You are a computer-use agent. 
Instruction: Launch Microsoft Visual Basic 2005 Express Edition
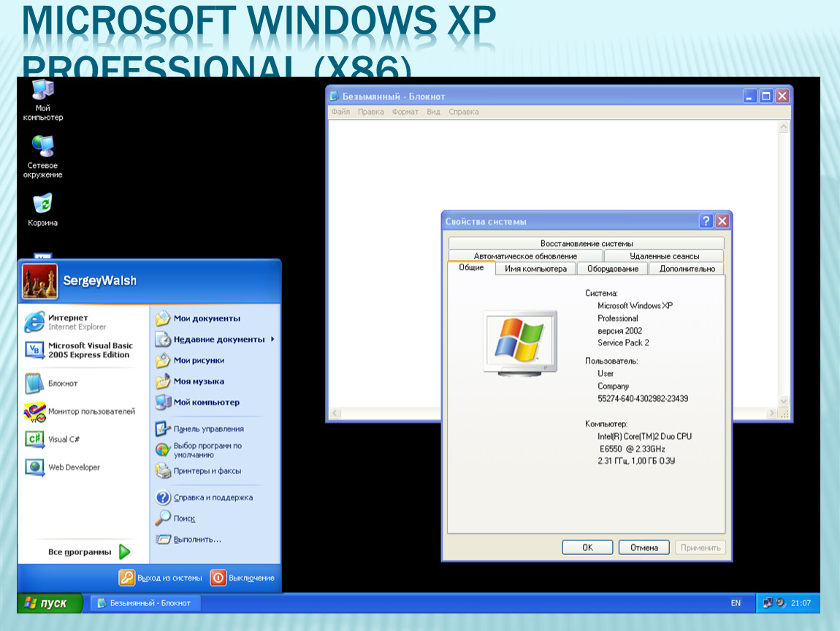(x=79, y=351)
